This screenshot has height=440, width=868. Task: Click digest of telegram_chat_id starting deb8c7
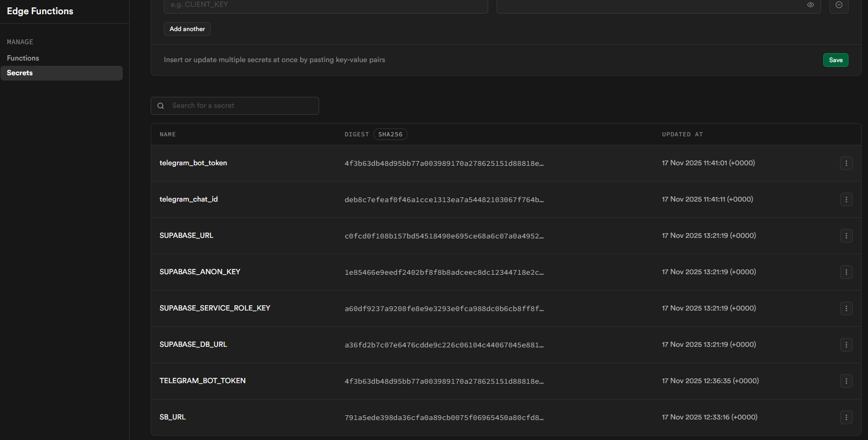point(444,200)
